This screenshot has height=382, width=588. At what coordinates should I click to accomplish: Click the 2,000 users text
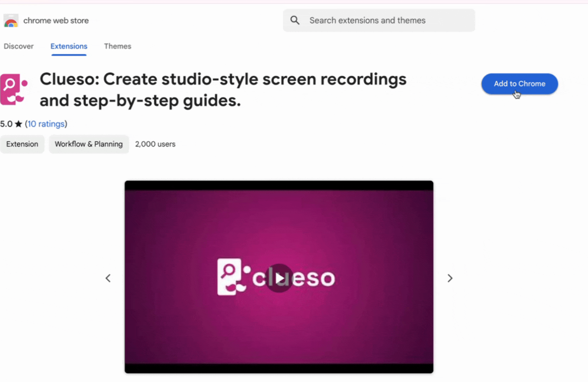pyautogui.click(x=155, y=144)
